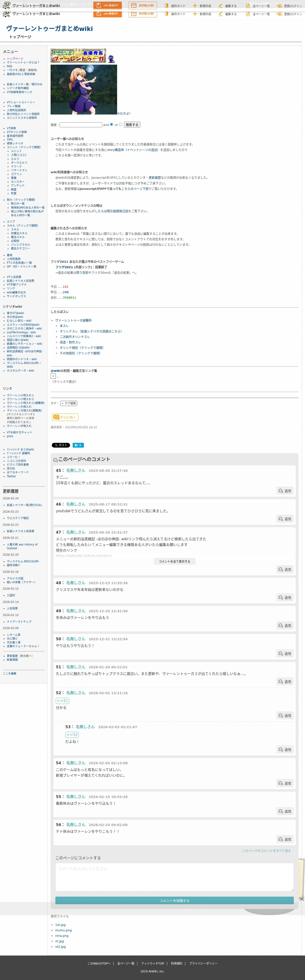Open パッシブスキル under スキル
The width and height of the screenshot is (305, 980).
20,245
